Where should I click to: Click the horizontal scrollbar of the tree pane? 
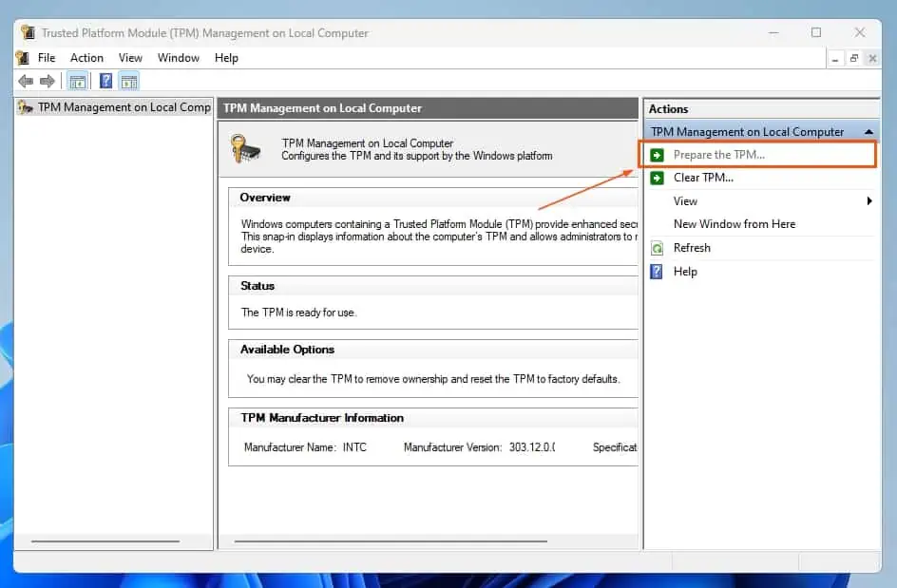105,541
